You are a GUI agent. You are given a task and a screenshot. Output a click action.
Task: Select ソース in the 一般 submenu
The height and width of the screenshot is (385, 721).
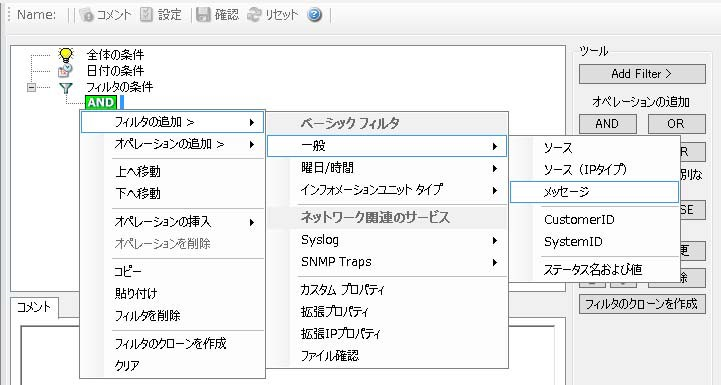(x=595, y=148)
